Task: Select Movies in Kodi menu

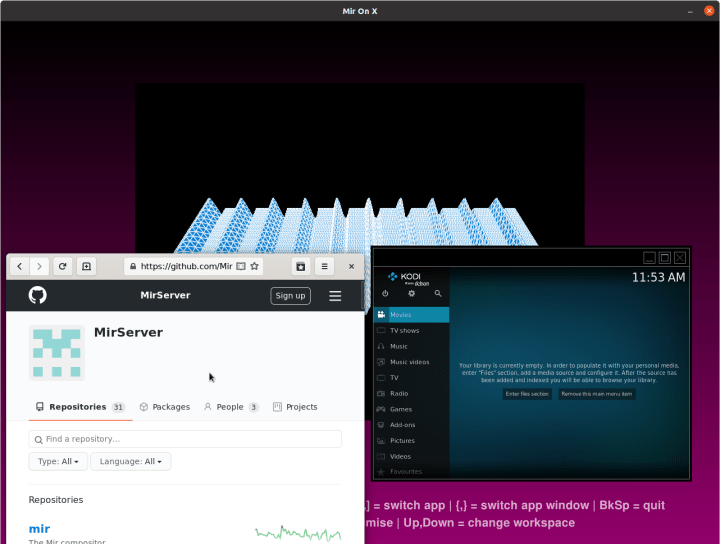Action: 411,315
